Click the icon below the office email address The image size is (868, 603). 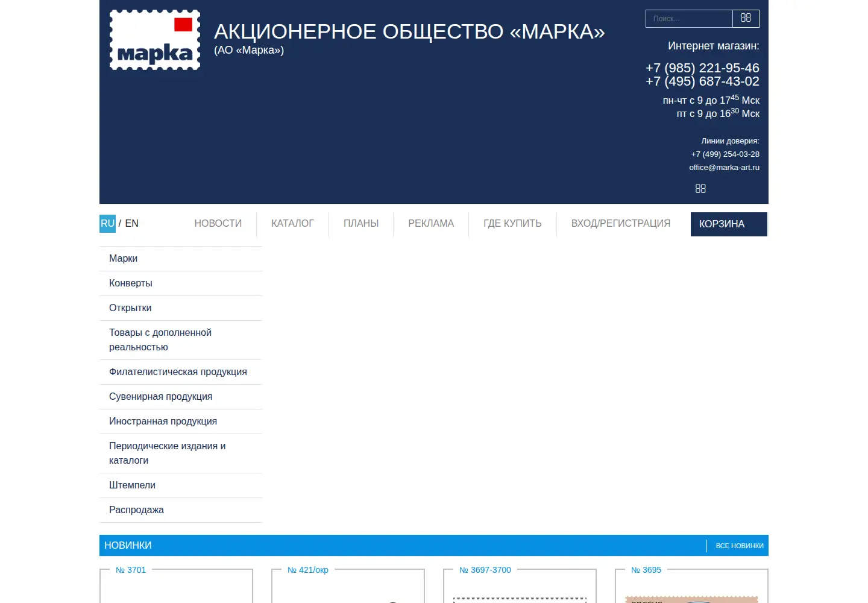700,189
